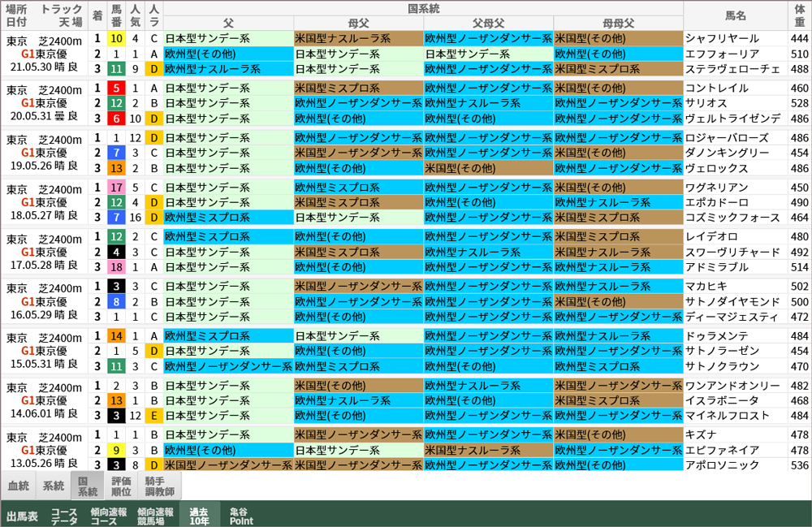The image size is (812, 527).
Task: Open the 系統 tab
Action: pos(53,486)
